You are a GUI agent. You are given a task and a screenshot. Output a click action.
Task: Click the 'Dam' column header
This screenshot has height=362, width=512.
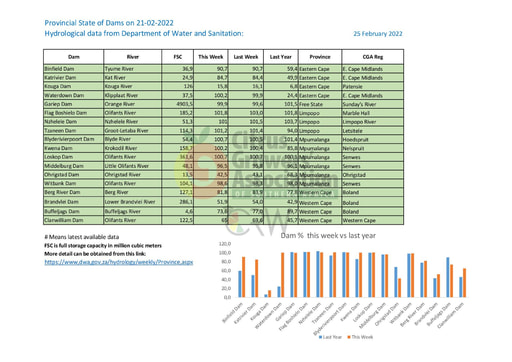pos(74,57)
